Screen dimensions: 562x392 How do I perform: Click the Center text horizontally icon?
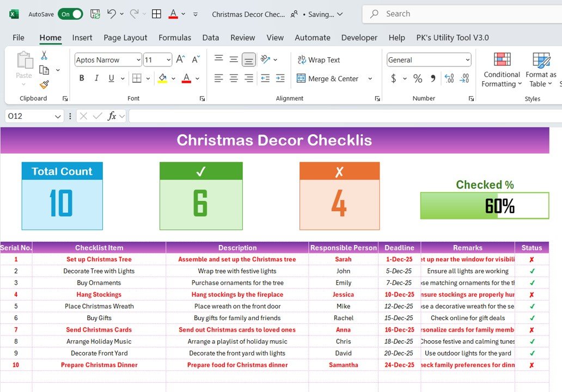pyautogui.click(x=234, y=78)
